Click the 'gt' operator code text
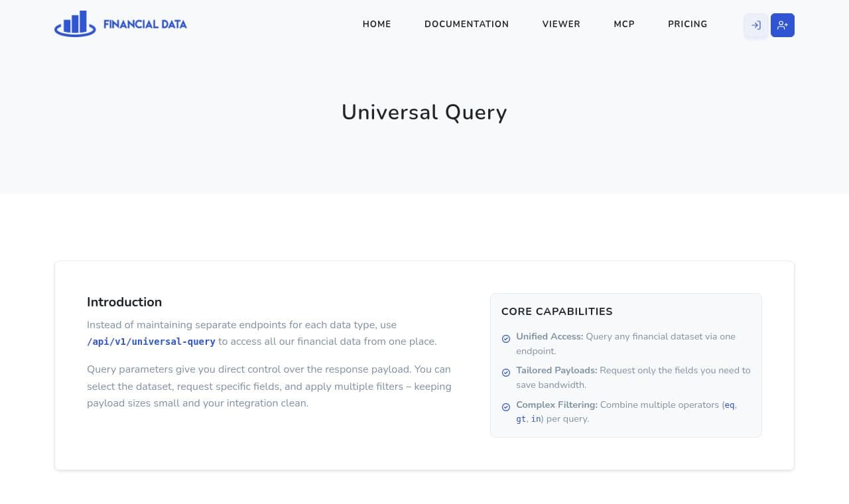The height and width of the screenshot is (504, 849). [521, 419]
